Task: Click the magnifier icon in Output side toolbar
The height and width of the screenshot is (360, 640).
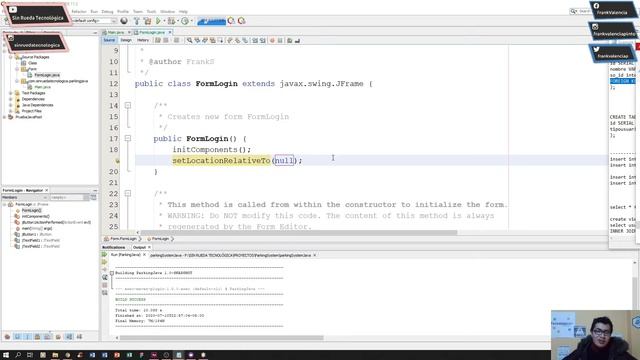Action: (x=104, y=277)
